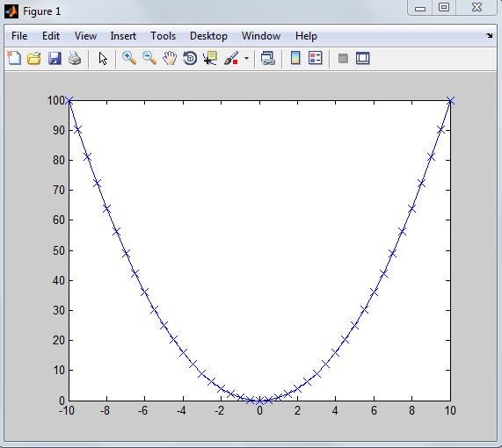Click the data marker at plot minimum
The height and width of the screenshot is (448, 502).
[259, 401]
